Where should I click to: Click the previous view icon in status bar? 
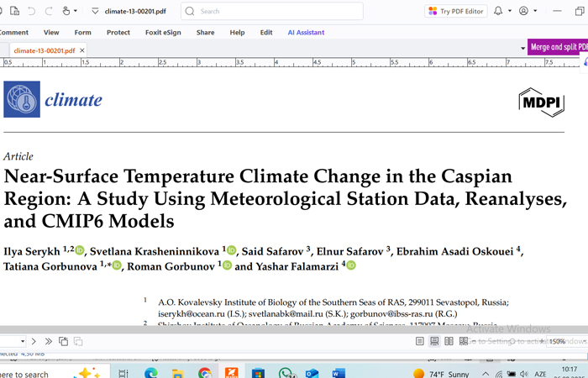point(63,341)
